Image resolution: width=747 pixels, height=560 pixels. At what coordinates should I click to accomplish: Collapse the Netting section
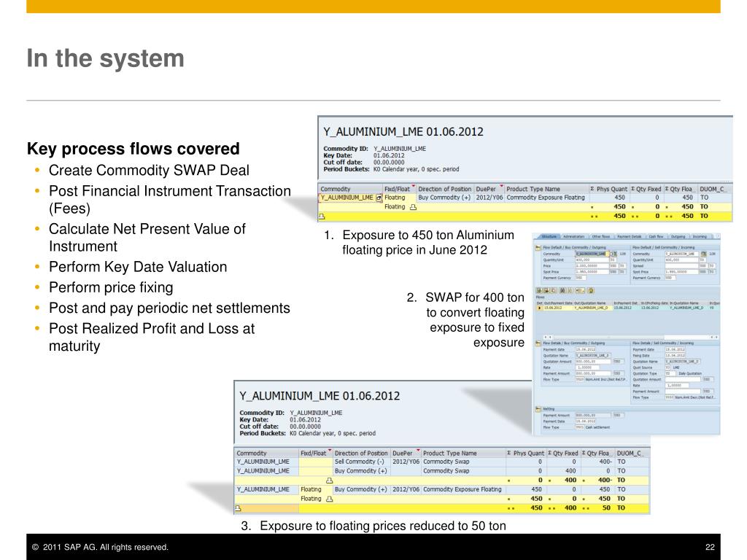[x=538, y=409]
